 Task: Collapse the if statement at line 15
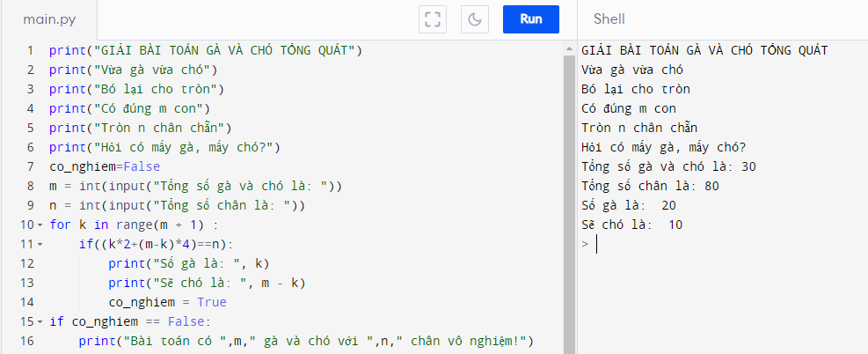pos(40,321)
